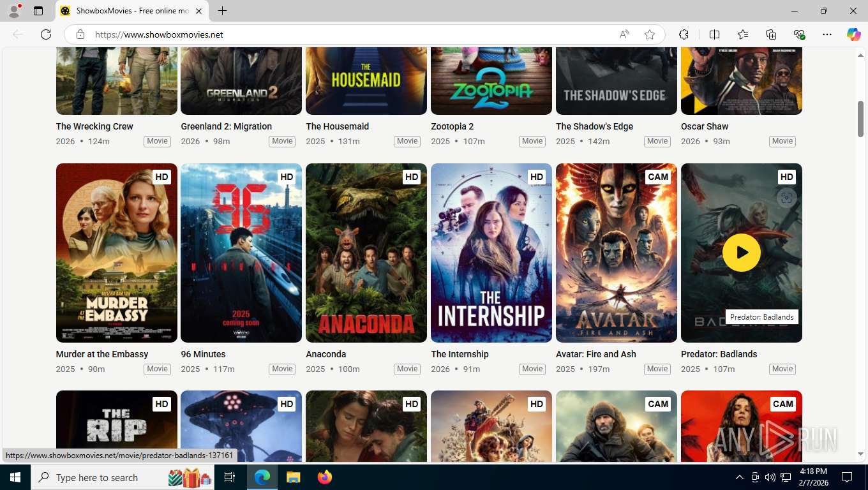Open the Extensions puzzle icon
868x490 pixels.
click(x=684, y=34)
